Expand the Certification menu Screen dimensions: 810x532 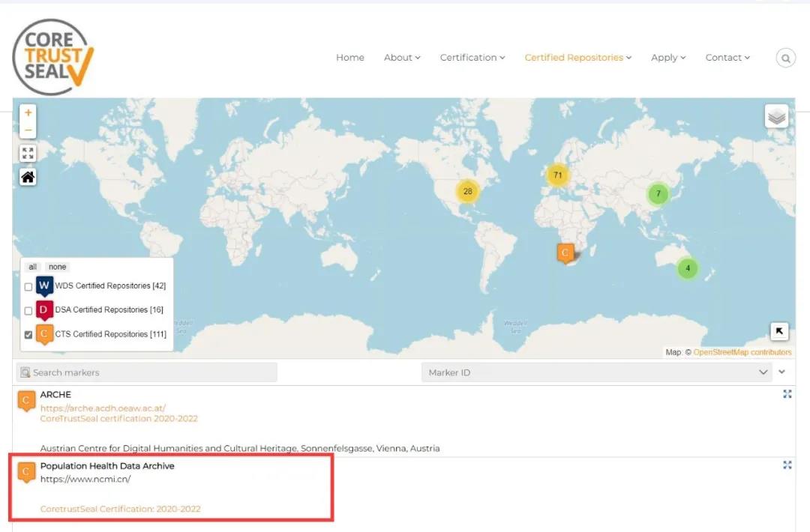click(472, 58)
